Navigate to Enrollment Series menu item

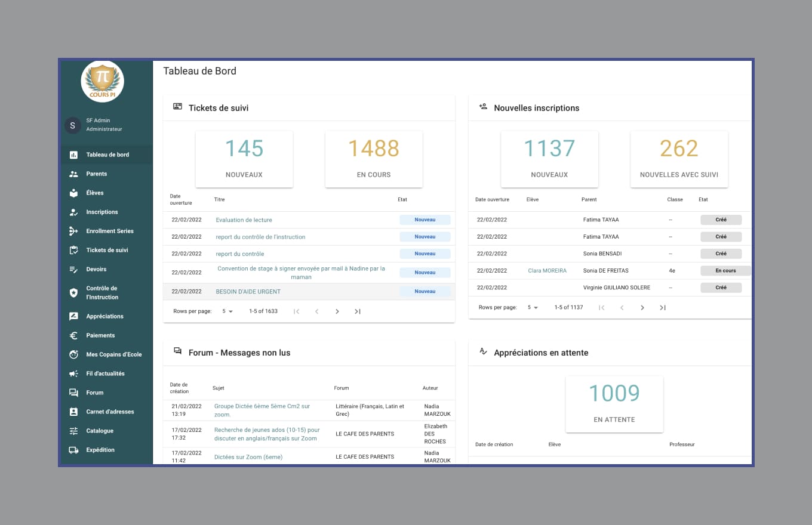click(x=110, y=231)
